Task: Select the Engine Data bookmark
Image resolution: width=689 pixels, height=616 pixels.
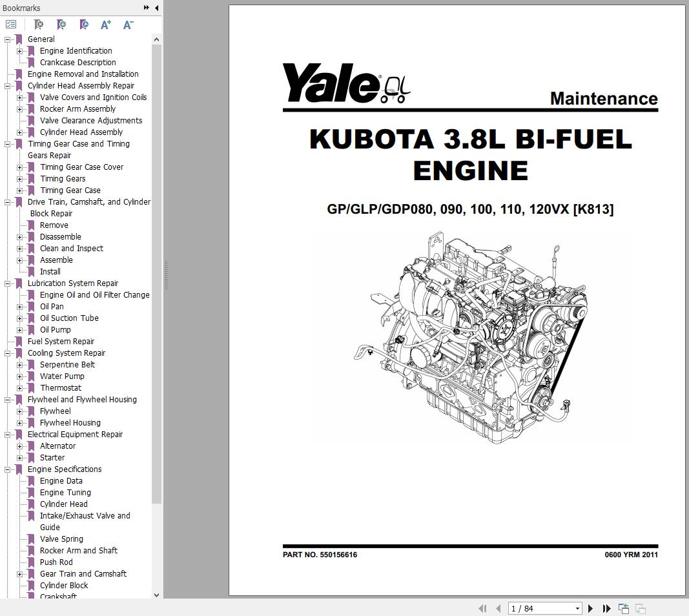Action: point(61,480)
